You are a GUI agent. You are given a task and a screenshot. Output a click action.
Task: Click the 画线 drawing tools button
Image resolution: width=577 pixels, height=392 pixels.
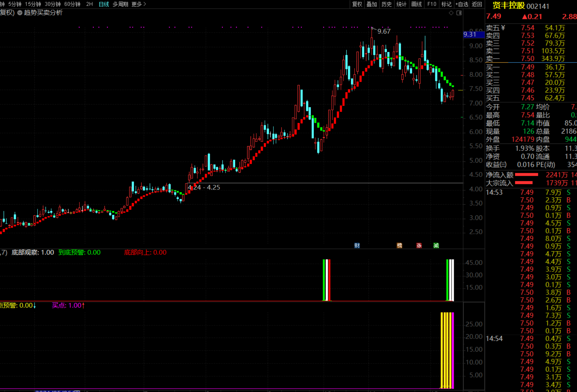416,4
